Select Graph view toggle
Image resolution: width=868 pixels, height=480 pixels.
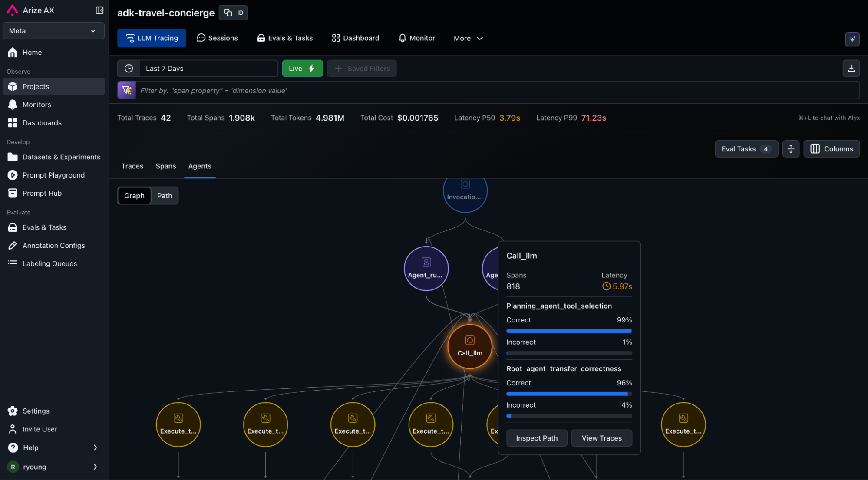click(134, 196)
